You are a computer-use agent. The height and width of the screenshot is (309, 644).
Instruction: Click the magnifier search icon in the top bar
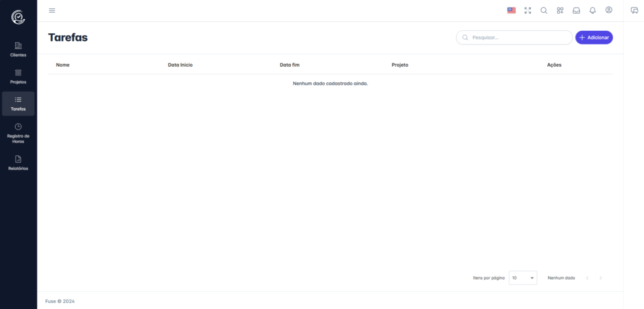[x=544, y=10]
